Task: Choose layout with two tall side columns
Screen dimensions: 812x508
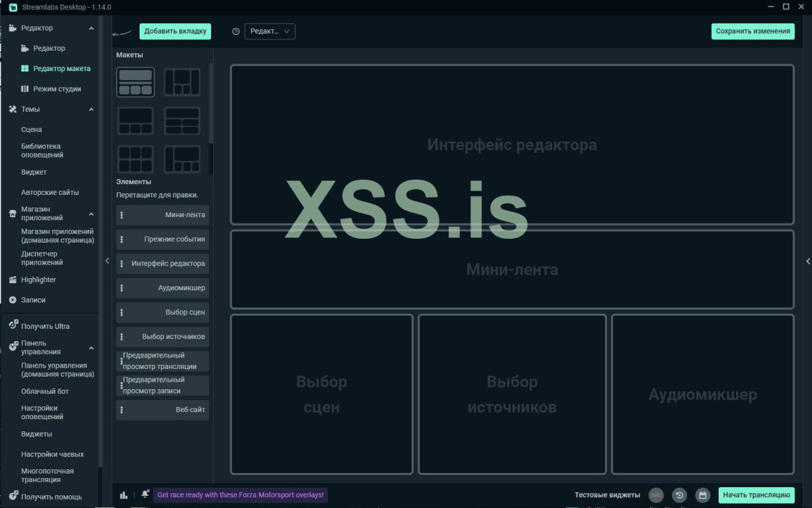Action: pyautogui.click(x=183, y=82)
